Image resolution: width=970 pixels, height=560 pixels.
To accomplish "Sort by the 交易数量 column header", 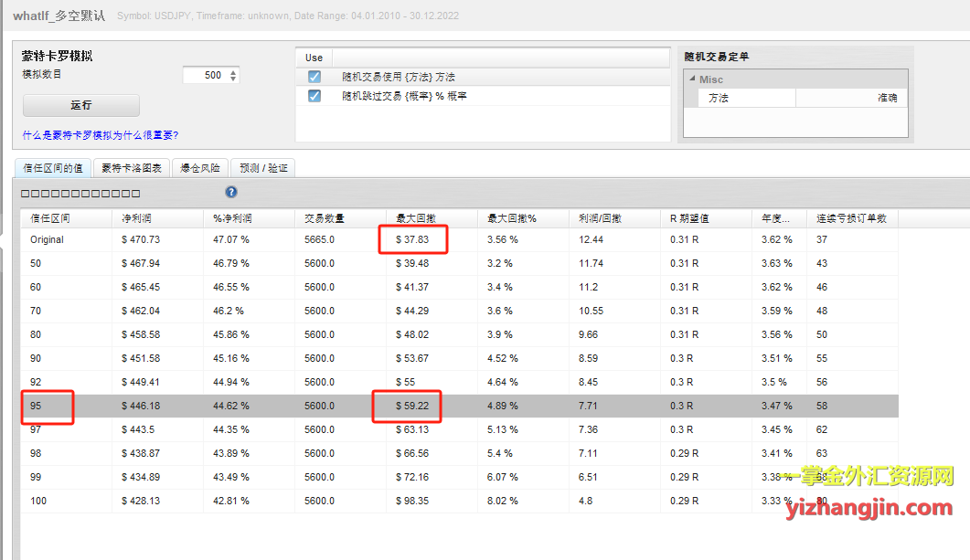I will (341, 218).
